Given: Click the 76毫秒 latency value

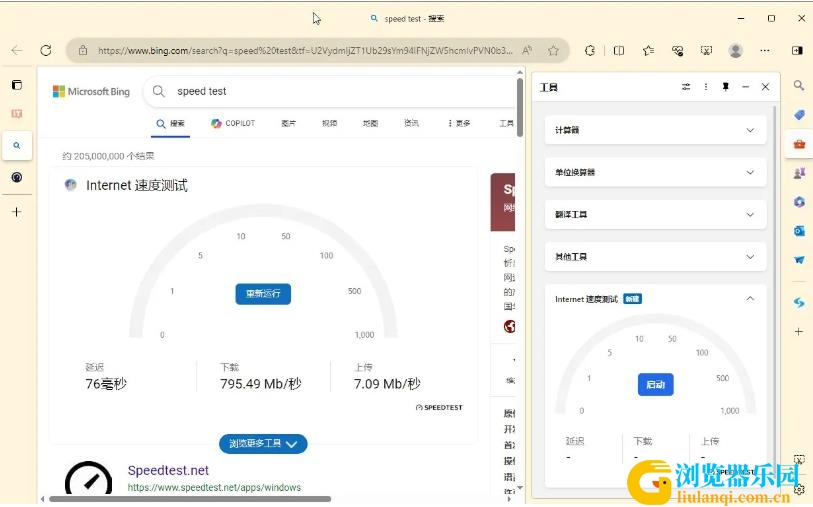Looking at the screenshot, I should click(106, 384).
